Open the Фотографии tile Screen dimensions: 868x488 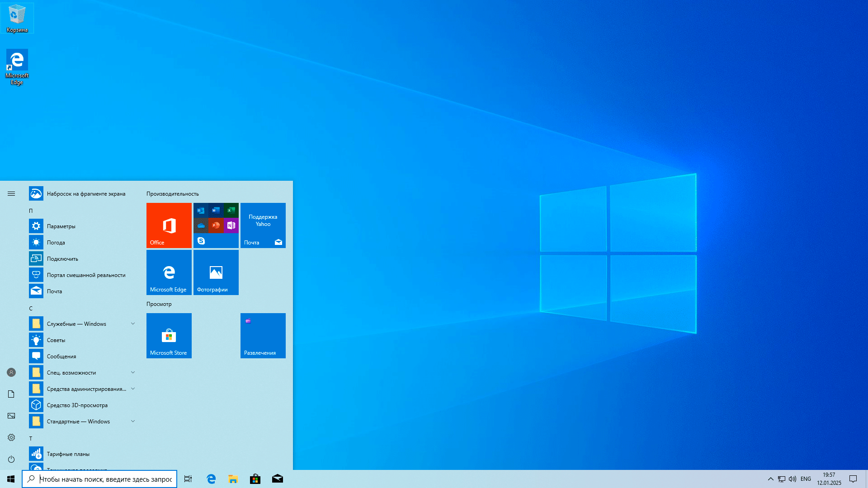pos(216,272)
